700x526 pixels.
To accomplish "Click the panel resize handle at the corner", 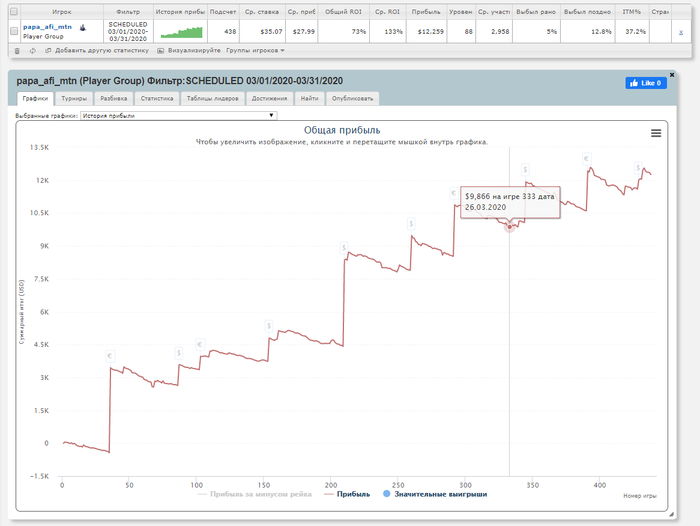I will click(x=671, y=514).
